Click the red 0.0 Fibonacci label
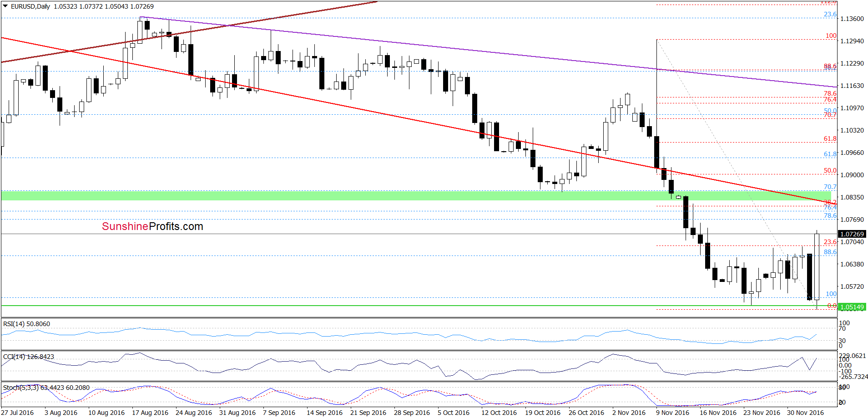The width and height of the screenshot is (868, 419). coord(832,306)
